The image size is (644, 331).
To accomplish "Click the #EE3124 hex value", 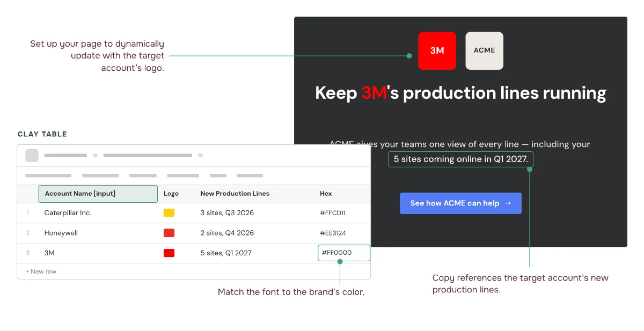I will click(x=333, y=233).
